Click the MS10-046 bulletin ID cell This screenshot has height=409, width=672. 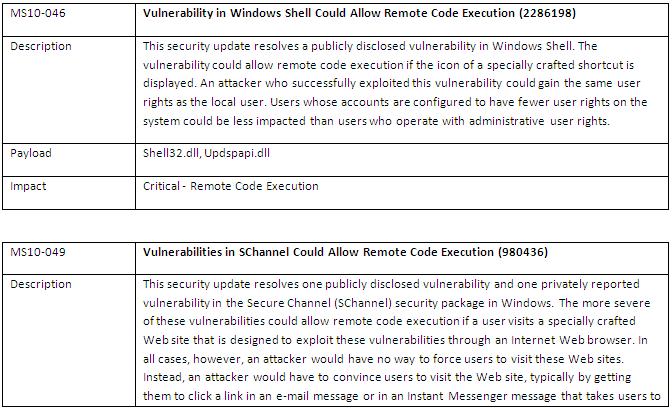69,20
